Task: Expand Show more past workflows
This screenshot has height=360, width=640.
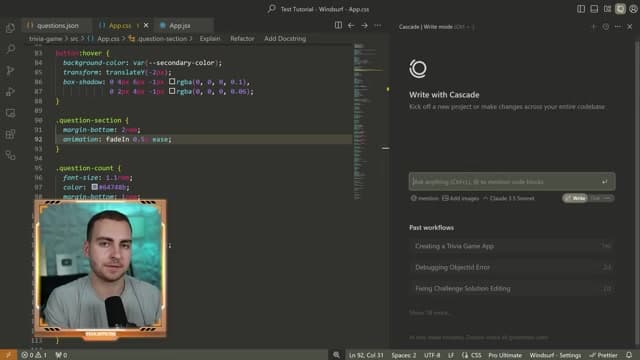Action: 430,313
